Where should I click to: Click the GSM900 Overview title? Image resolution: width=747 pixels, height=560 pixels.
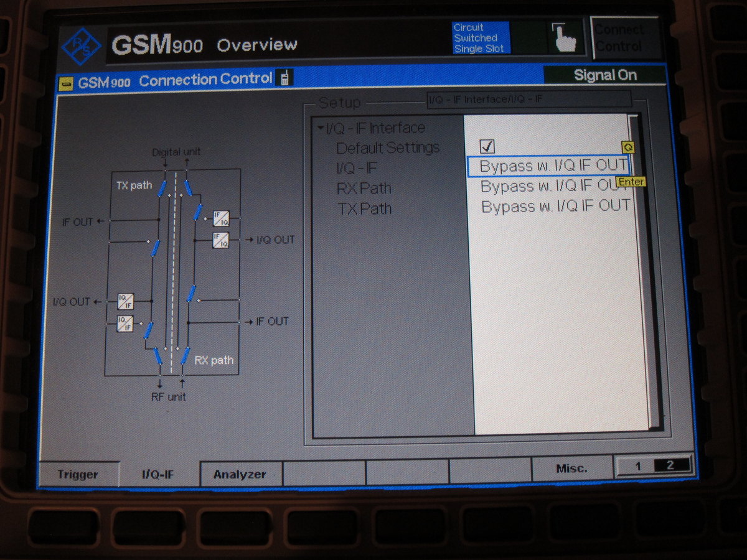204,45
